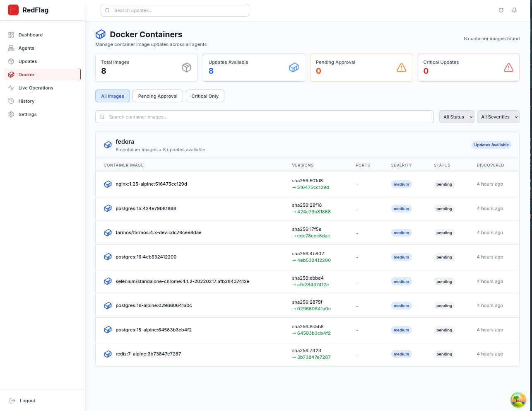
Task: Click the avatar icon at the bottom right
Action: pyautogui.click(x=518, y=400)
